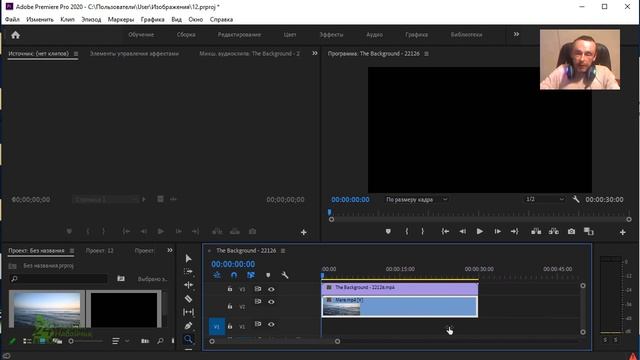640x360 pixels.
Task: Select the Razor tool
Action: click(x=188, y=298)
